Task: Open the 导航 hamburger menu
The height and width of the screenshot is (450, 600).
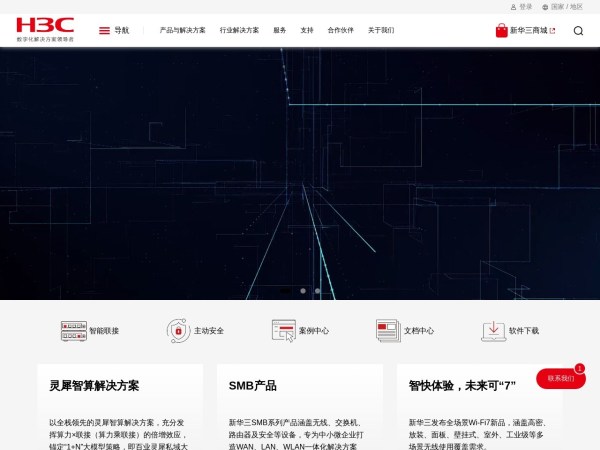Action: [105, 30]
